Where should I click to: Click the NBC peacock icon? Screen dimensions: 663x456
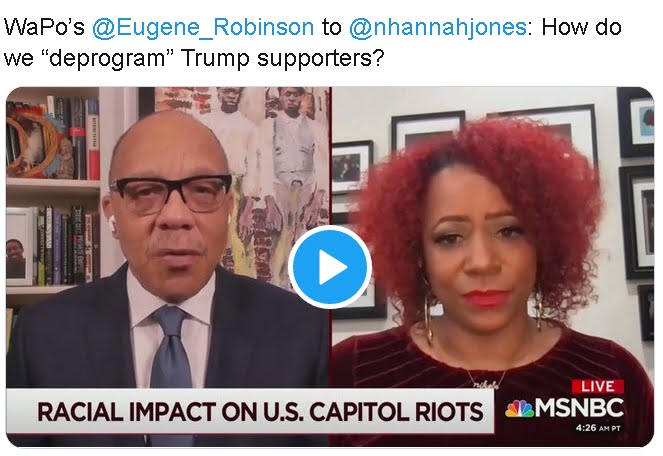coord(519,409)
